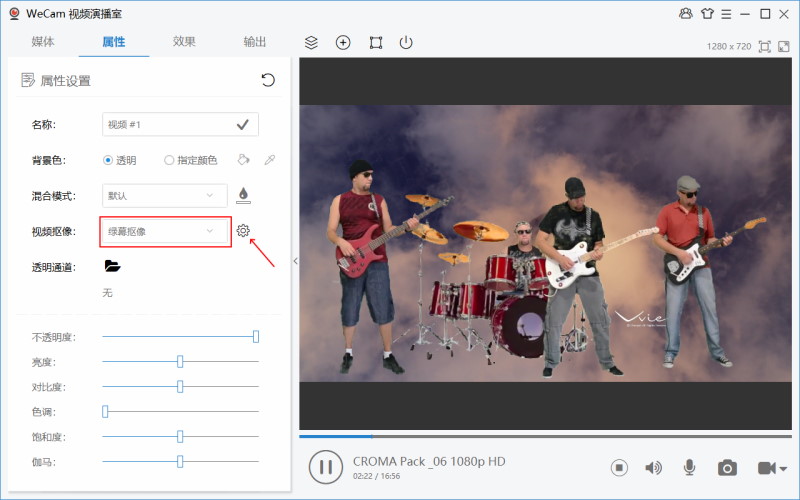Collapse the left panel arrow

pos(295,261)
